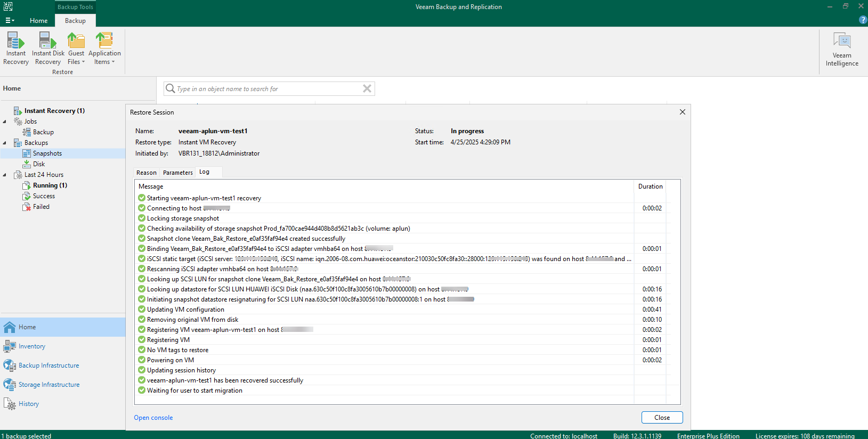
Task: Collapse the Last 24 Hours node
Action: 5,175
